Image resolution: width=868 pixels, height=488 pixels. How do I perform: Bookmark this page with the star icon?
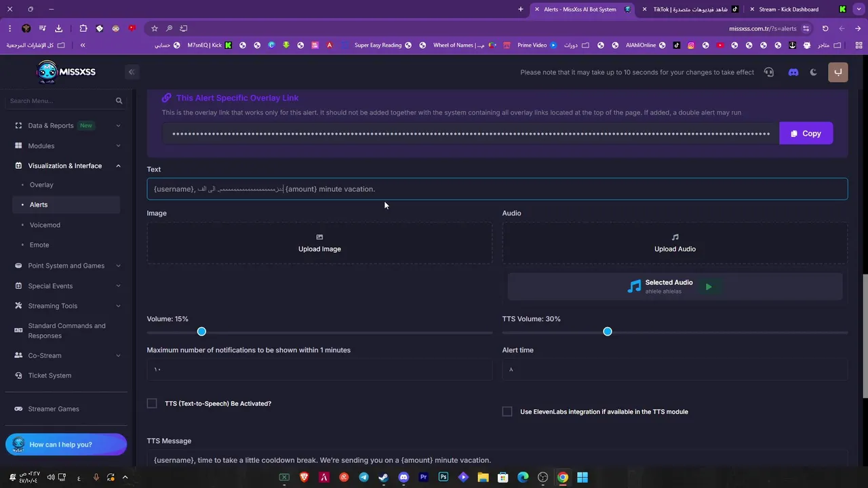pos(155,28)
